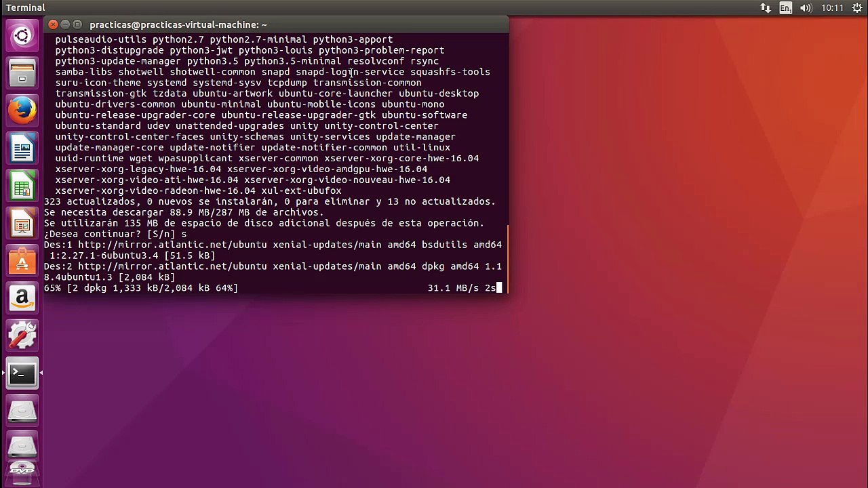Open System Settings from the launcher

[22, 334]
